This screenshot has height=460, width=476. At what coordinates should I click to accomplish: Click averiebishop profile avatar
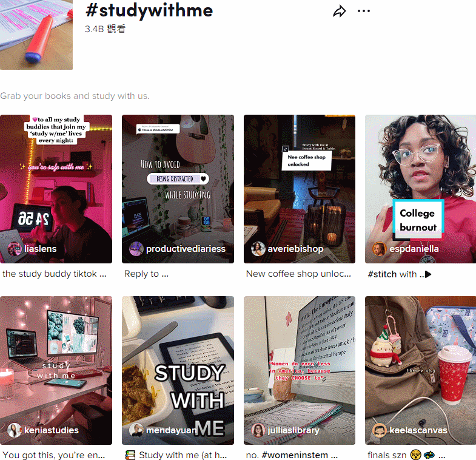coord(258,249)
